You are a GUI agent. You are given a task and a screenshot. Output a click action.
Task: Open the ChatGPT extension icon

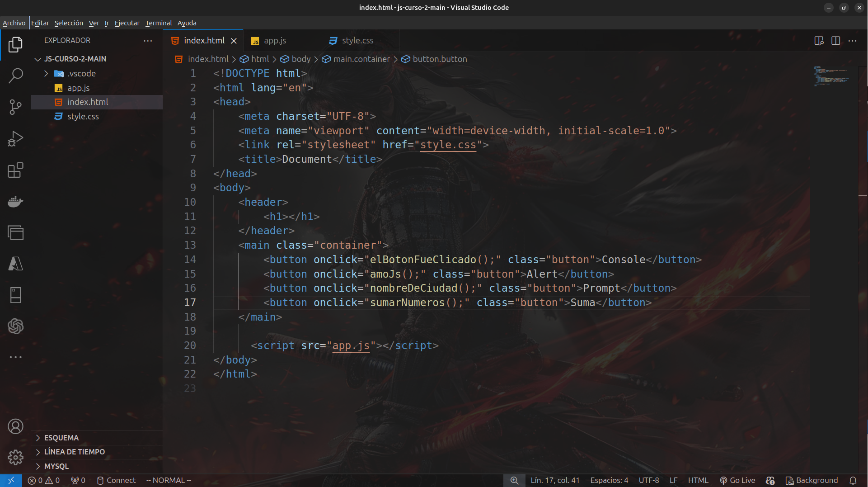(15, 326)
